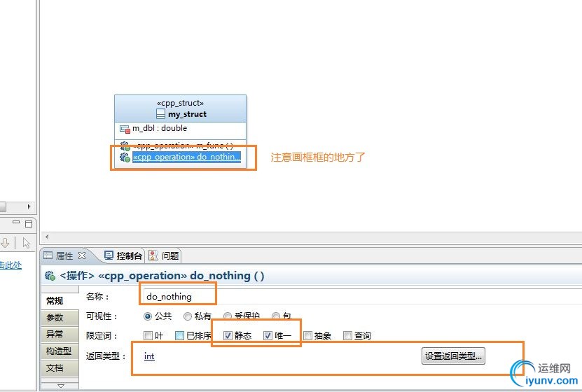The image size is (582, 392).
Task: Select 包 visibility radio button
Action: click(276, 316)
